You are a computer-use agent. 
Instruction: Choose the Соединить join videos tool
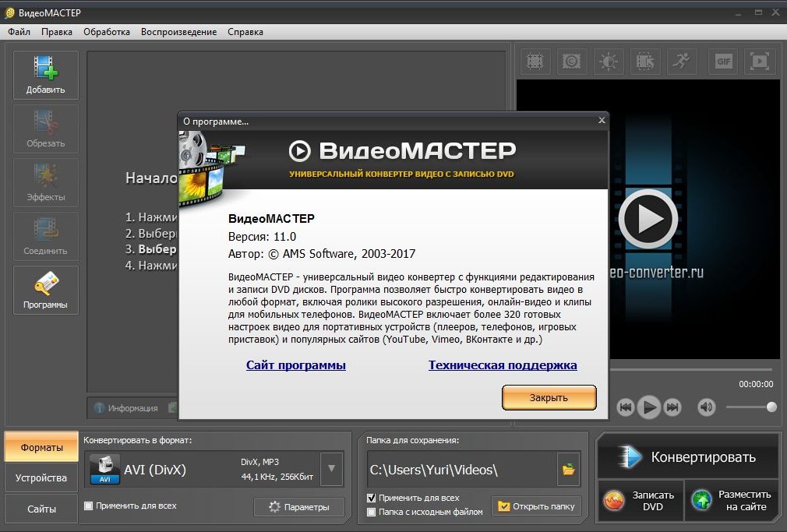coord(46,236)
